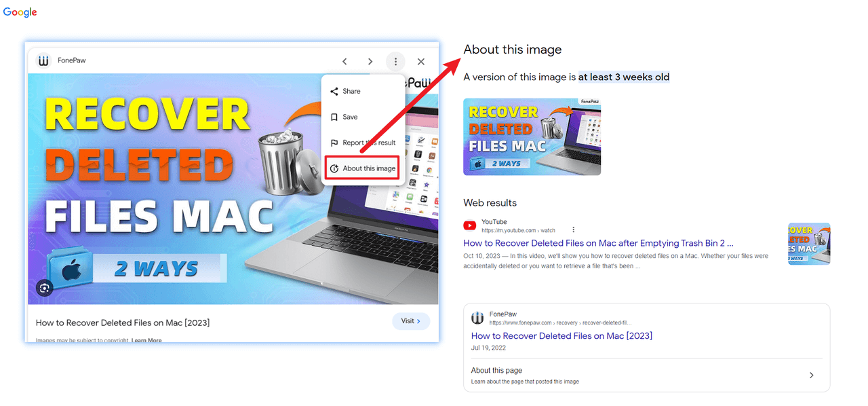Go to previous image with left chevron
Viewport: 868px width, 406px height.
tap(344, 61)
